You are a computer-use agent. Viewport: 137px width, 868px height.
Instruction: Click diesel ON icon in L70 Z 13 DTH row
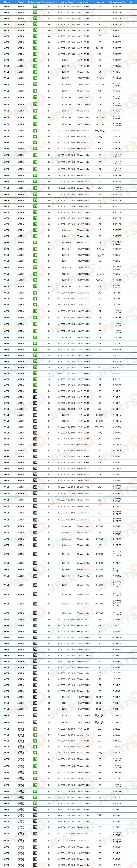pyautogui.click(x=35, y=403)
